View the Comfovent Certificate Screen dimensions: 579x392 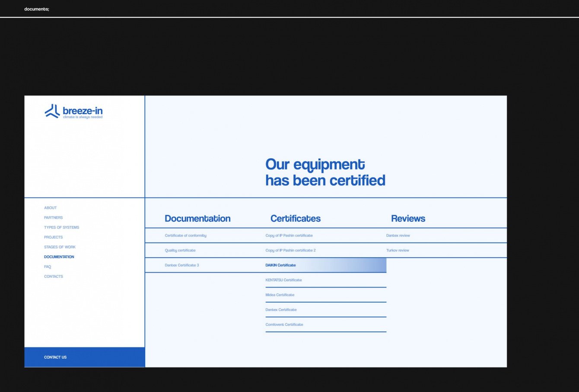pyautogui.click(x=284, y=325)
